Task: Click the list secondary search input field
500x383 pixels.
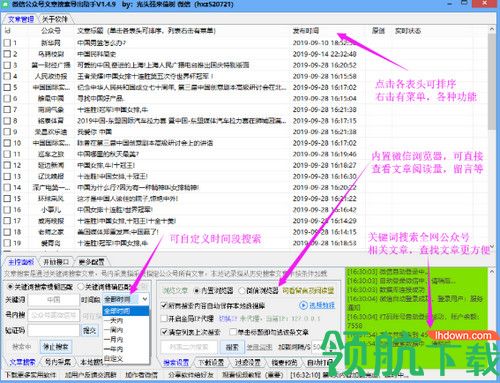Action: point(189,347)
